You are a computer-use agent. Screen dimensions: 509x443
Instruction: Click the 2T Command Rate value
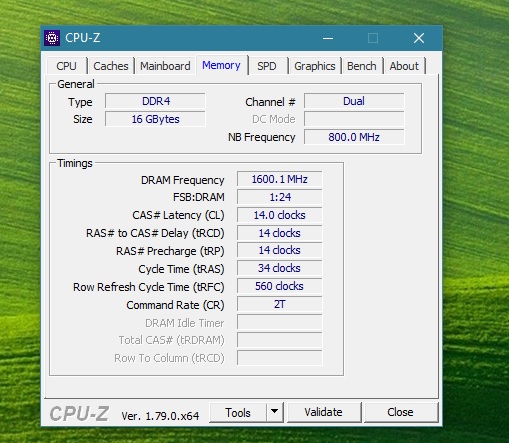click(x=280, y=304)
